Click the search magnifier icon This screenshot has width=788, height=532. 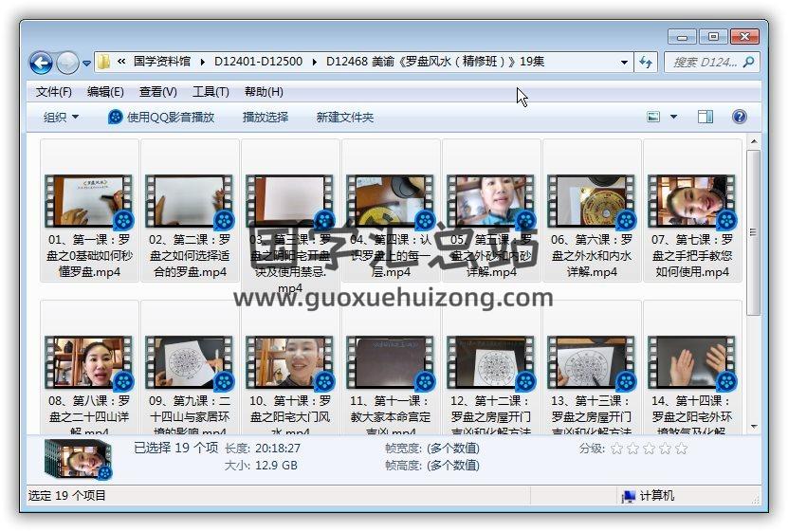(x=748, y=63)
